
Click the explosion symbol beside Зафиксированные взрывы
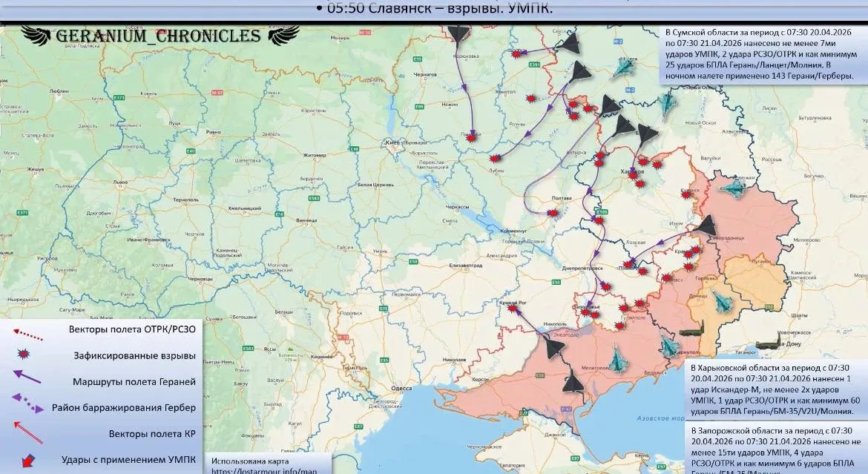coord(26,355)
